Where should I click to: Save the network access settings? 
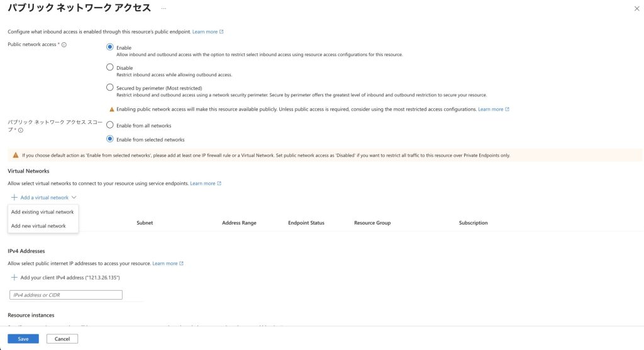click(x=23, y=339)
